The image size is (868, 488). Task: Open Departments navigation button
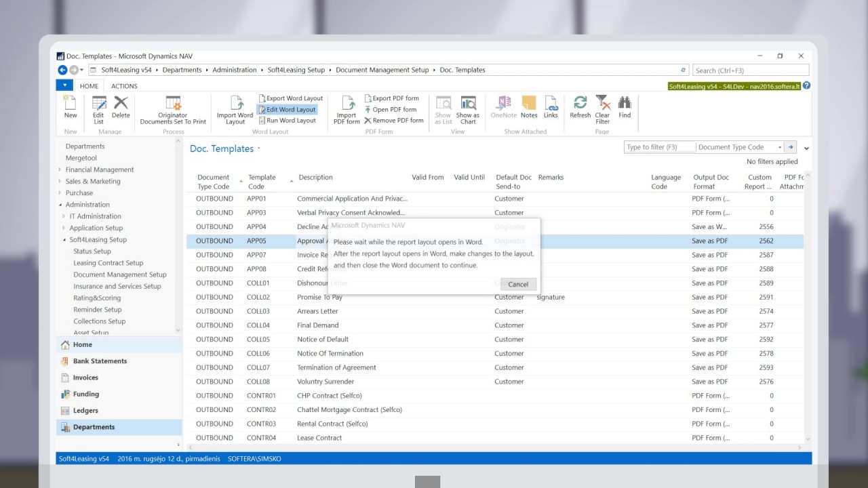coord(119,427)
